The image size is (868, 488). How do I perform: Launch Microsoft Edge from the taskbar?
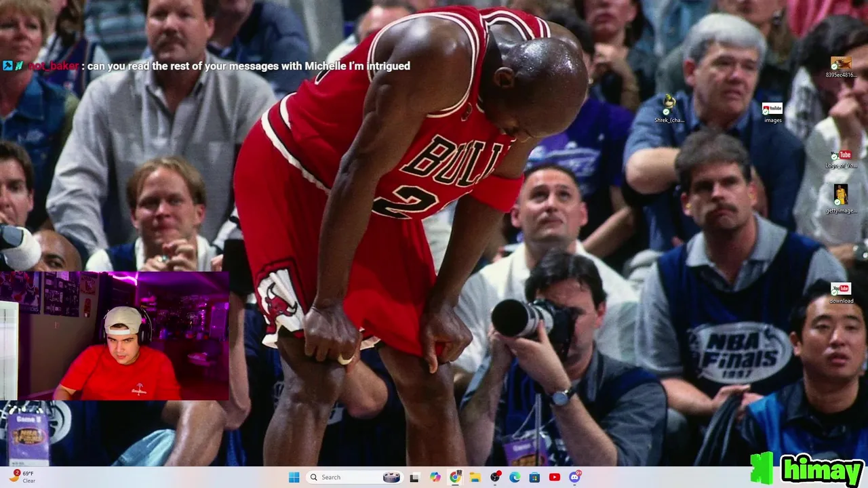[515, 477]
